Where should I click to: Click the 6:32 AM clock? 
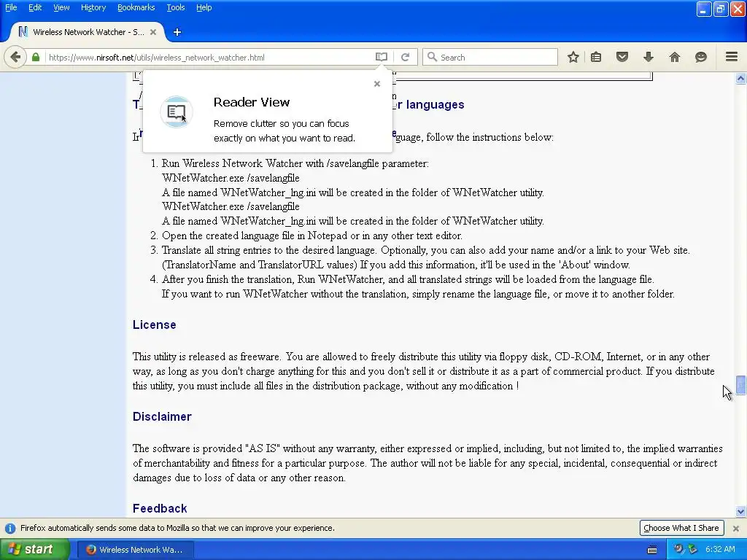720,549
